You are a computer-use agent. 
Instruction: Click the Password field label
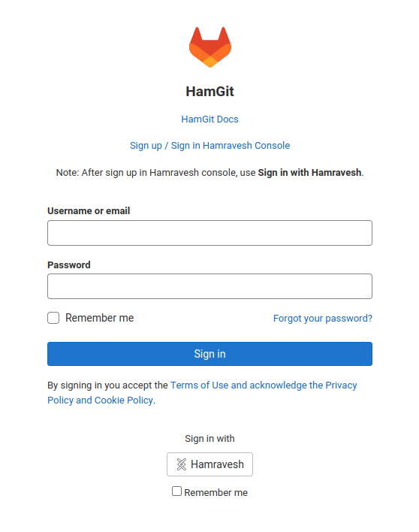[x=69, y=265]
